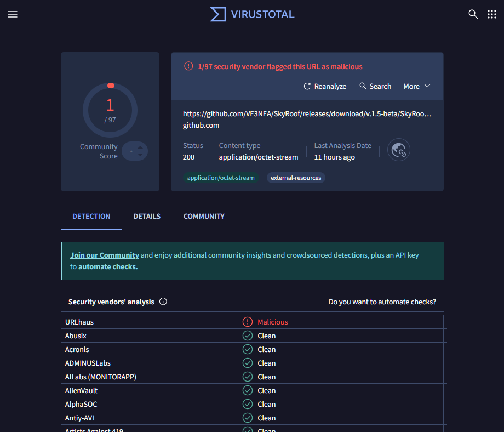504x432 pixels.
Task: Click the Acronis vendor name
Action: pos(77,349)
